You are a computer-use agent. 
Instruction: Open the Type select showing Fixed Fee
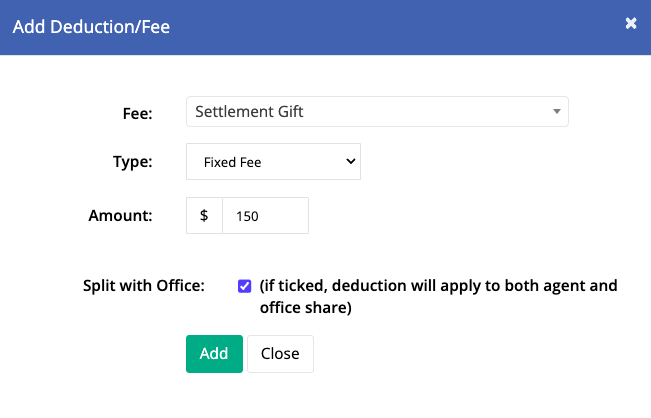273,161
